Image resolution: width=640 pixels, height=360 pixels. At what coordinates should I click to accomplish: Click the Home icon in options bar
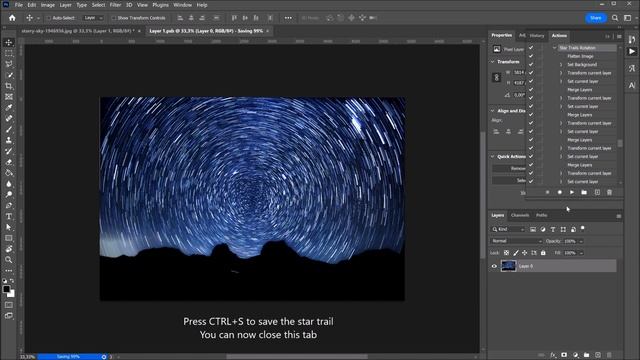pyautogui.click(x=12, y=18)
